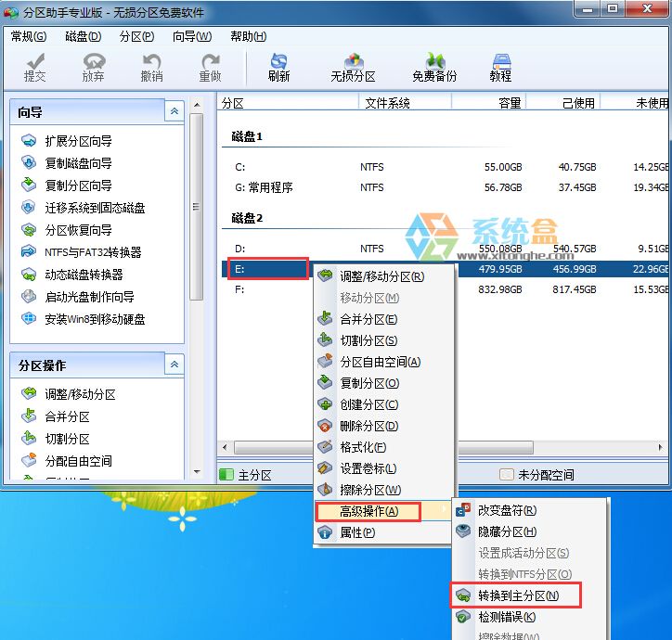672x640 pixels.
Task: Start 迁移系统到固态磁盘 wizard
Action: (x=84, y=208)
